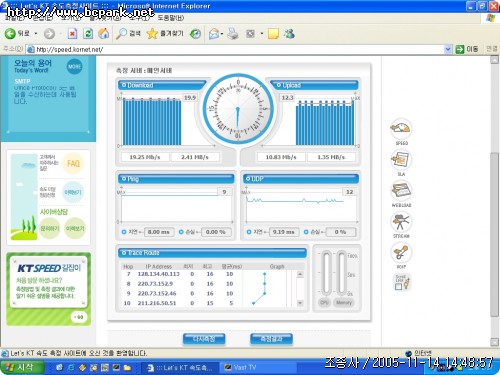Stop page loading with the red X icon
This screenshot has height=375, width=500.
[x=72, y=33]
